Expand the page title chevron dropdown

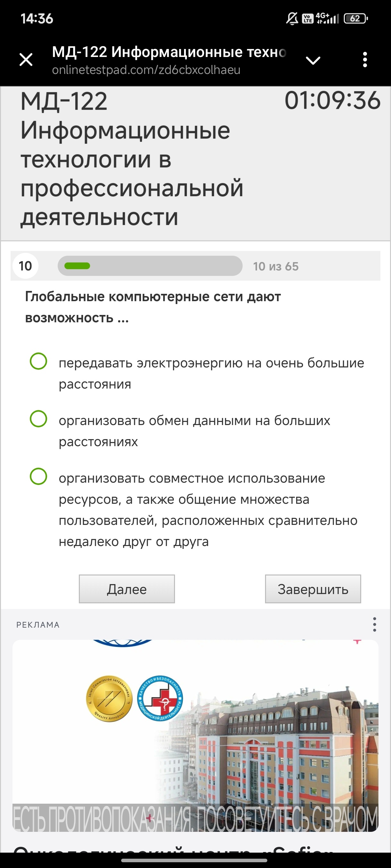313,61
